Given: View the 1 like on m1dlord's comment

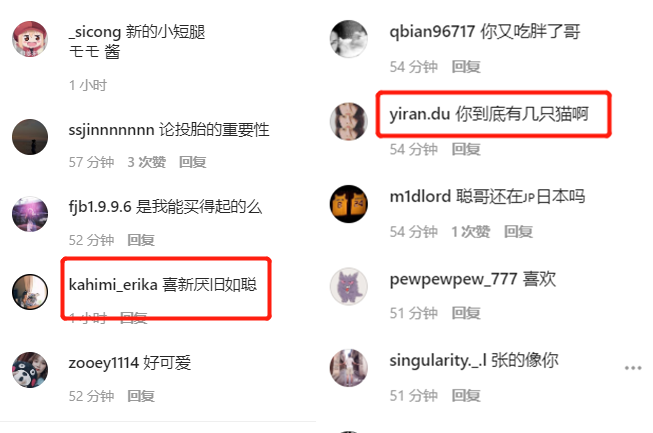Looking at the screenshot, I should point(471,231).
